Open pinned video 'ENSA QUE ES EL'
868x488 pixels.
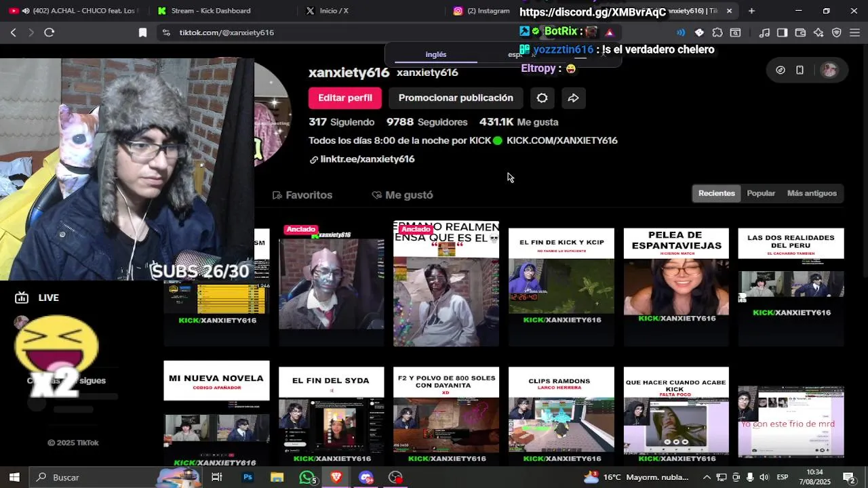pos(446,283)
